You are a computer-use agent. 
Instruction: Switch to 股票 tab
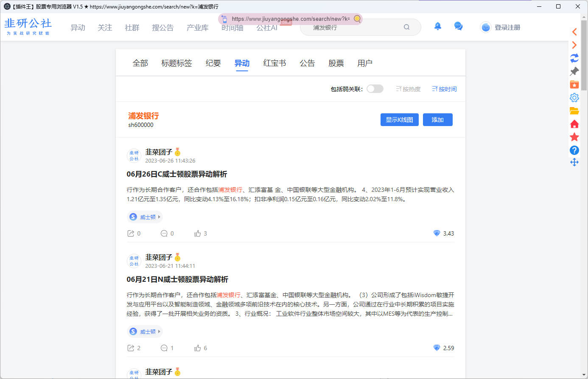(x=336, y=63)
